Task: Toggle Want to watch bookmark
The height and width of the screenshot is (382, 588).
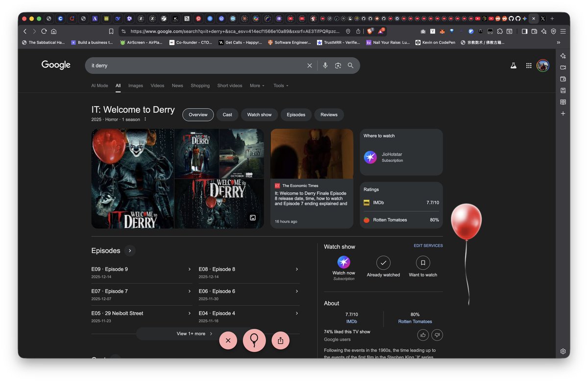Action: (423, 267)
